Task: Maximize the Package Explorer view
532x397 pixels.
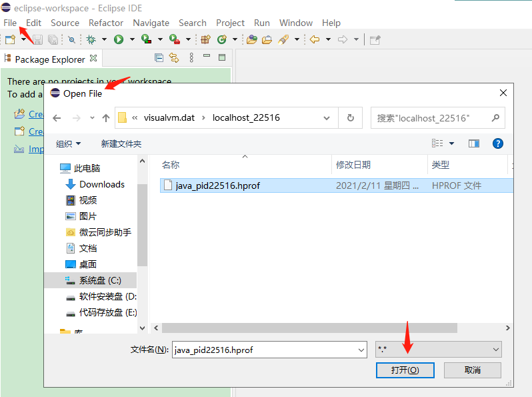Action: [222, 57]
